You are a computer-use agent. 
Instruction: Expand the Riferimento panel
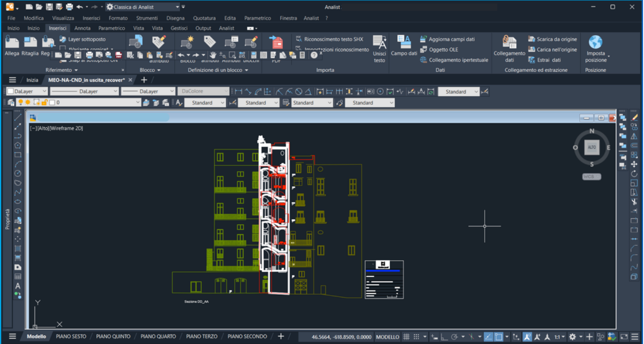click(x=62, y=70)
